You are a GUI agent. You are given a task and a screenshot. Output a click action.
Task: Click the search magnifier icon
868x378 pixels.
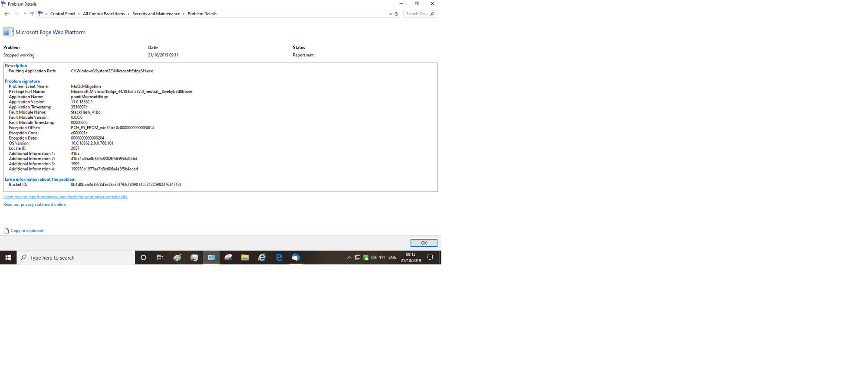coord(432,14)
